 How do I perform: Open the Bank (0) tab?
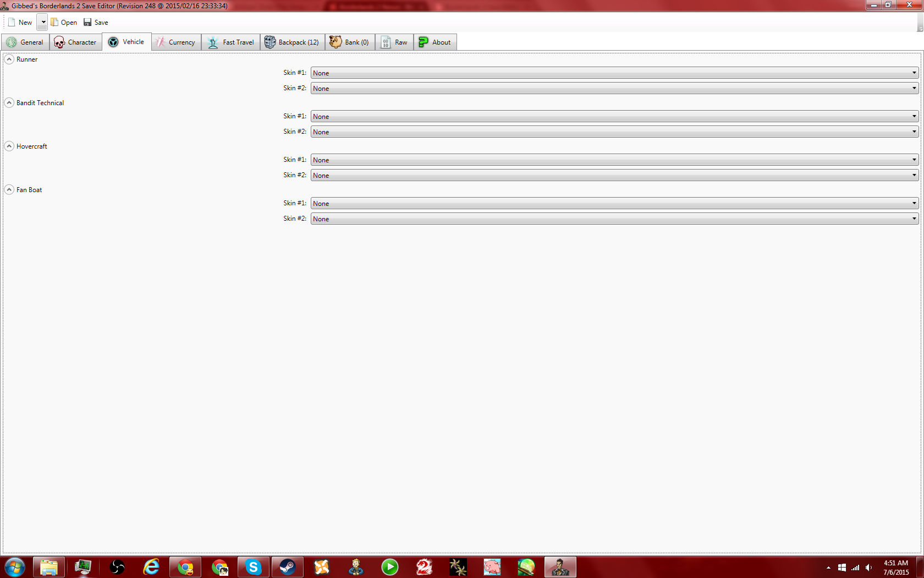pos(350,42)
